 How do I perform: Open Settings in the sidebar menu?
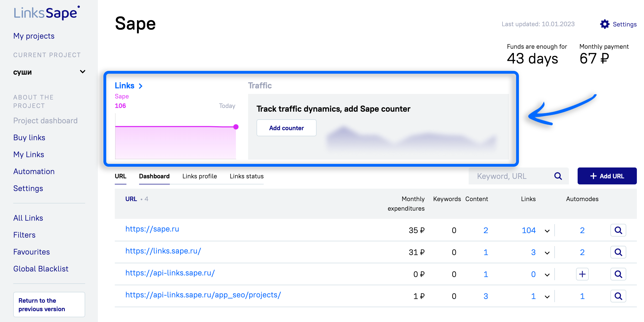pos(28,188)
